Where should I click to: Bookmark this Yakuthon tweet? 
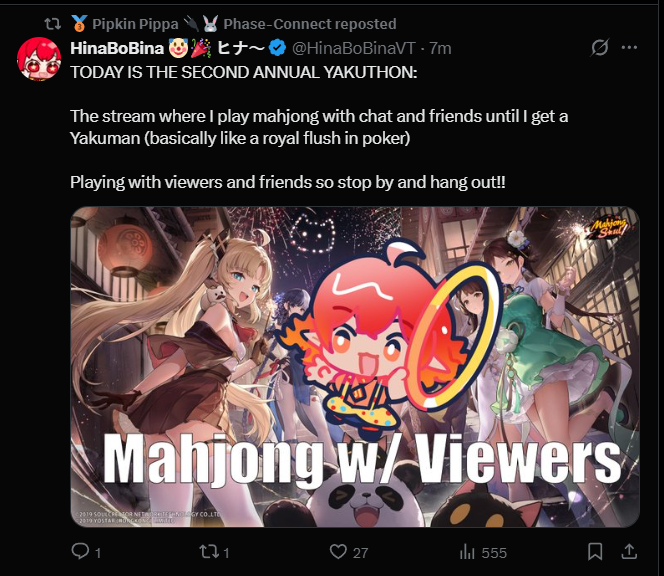(x=595, y=551)
